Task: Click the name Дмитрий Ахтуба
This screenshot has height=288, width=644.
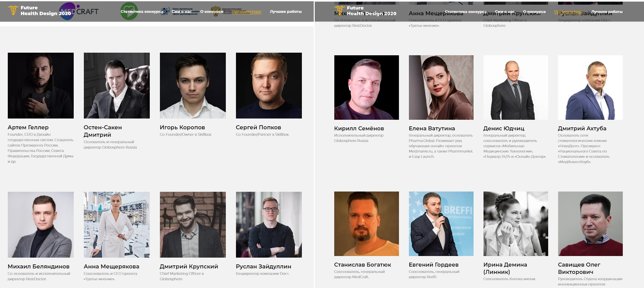Action: [x=582, y=128]
